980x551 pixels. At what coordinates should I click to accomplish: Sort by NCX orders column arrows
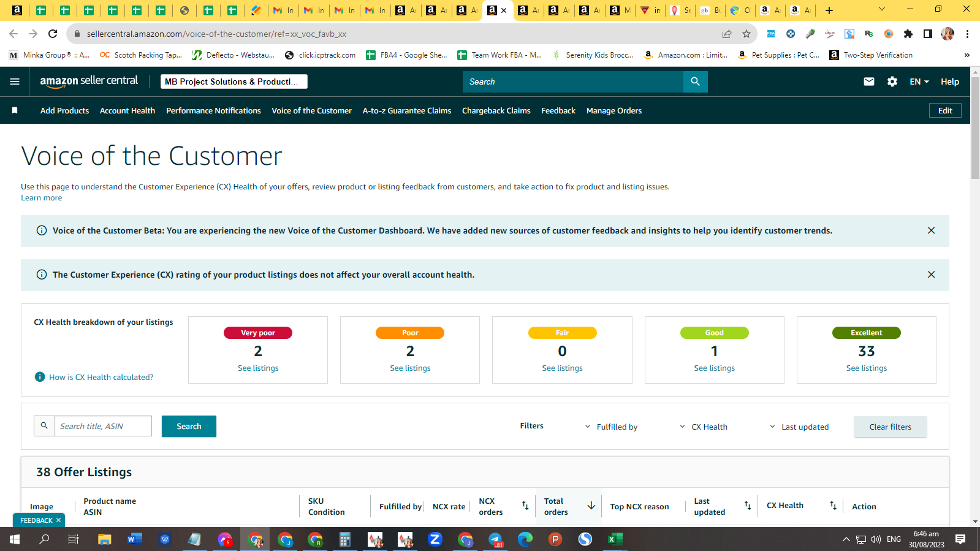[x=525, y=506]
